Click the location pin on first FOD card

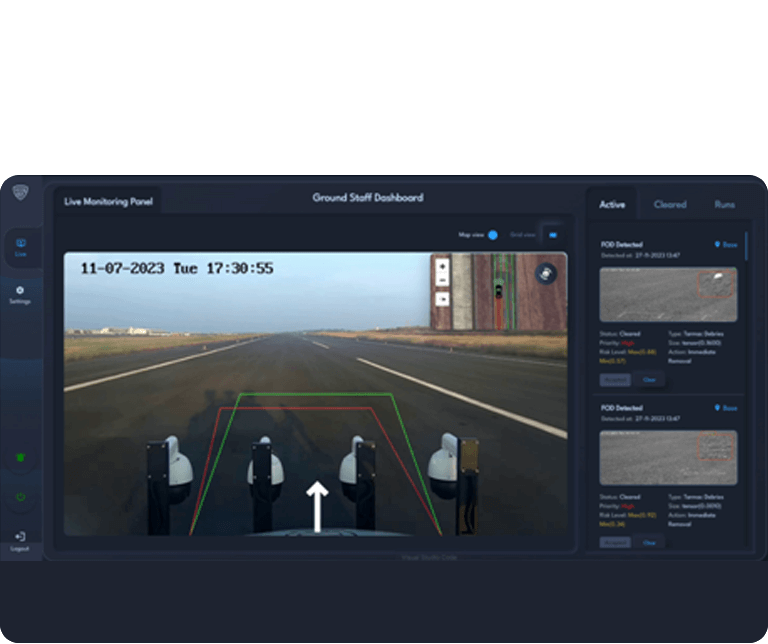click(x=717, y=244)
